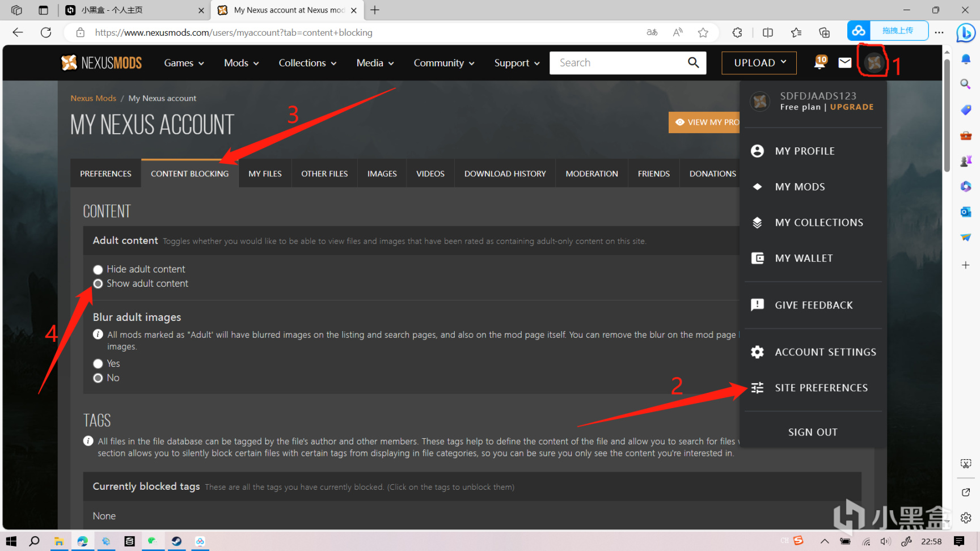Open Steam from the taskbar
Screen dimensions: 980x551
(176, 541)
